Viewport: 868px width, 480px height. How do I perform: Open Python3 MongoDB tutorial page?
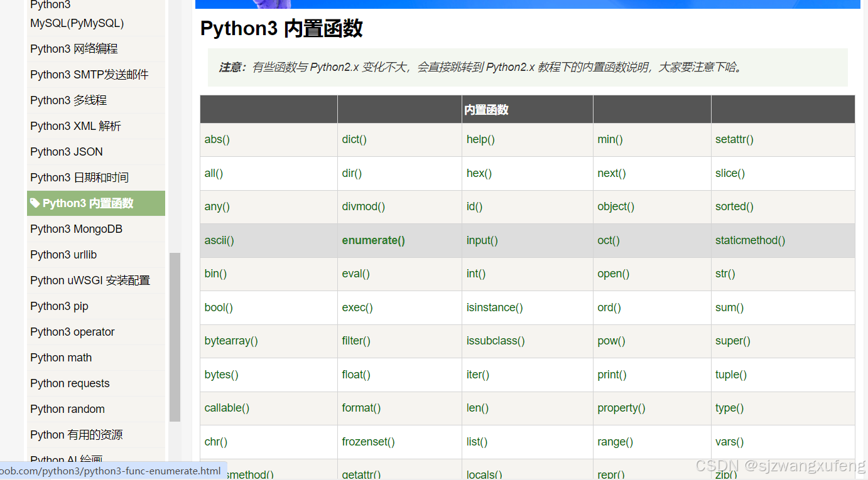tap(75, 229)
